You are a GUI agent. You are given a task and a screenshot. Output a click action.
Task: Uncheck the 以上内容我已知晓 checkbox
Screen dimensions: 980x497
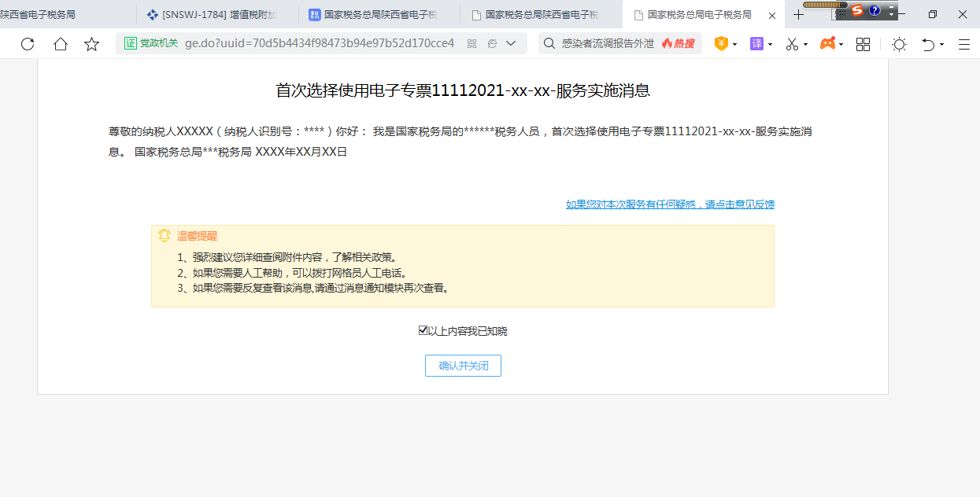click(x=423, y=331)
